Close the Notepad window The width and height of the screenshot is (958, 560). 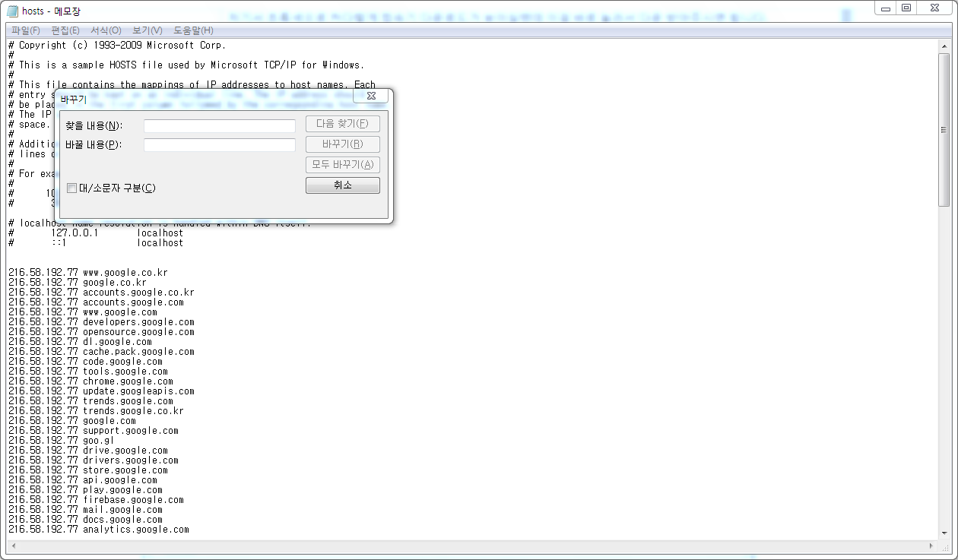tap(934, 8)
